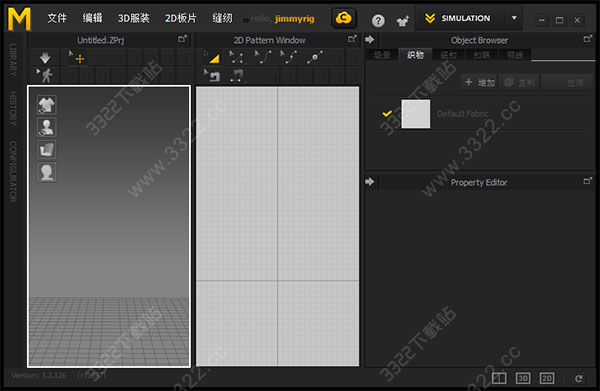Click the jimmyrig username link
The image size is (600, 391).
click(294, 19)
